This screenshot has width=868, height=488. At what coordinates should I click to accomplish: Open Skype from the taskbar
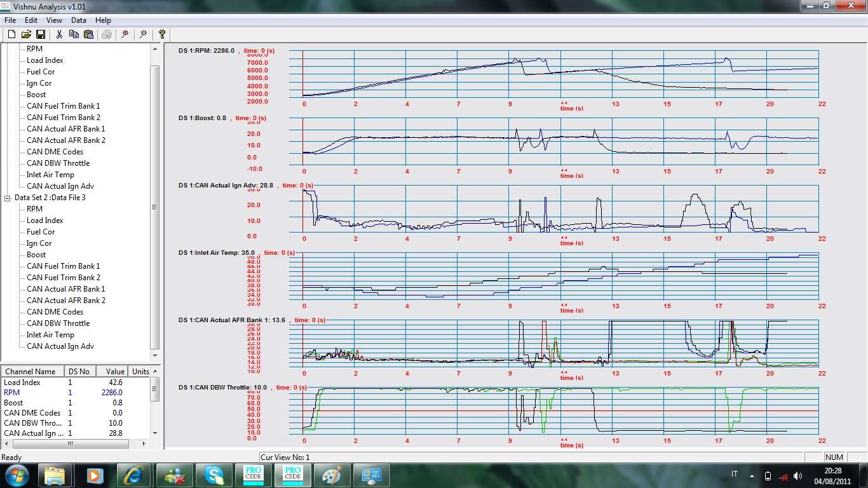214,475
